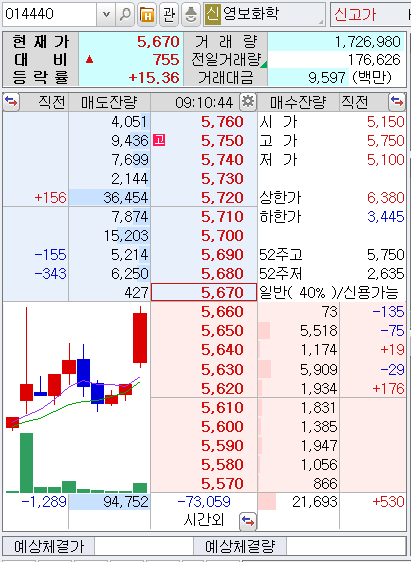Click the stock code input field 014440
This screenshot has height=562, width=411.
(x=49, y=14)
